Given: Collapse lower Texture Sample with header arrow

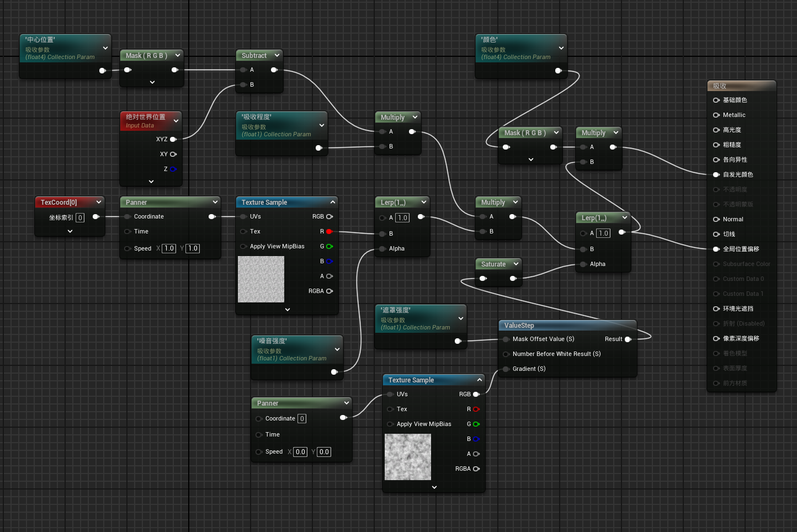Looking at the screenshot, I should tap(480, 380).
